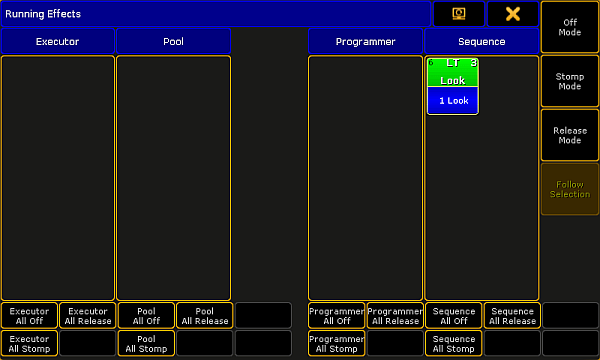Enable Off Mode
600x360 pixels.
point(569,27)
